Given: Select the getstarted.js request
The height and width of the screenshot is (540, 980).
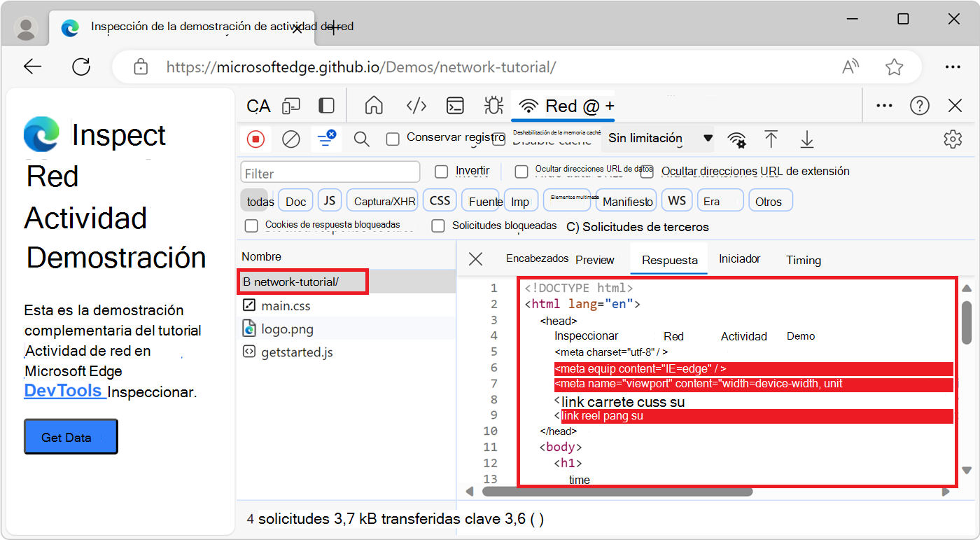Looking at the screenshot, I should (x=346, y=352).
